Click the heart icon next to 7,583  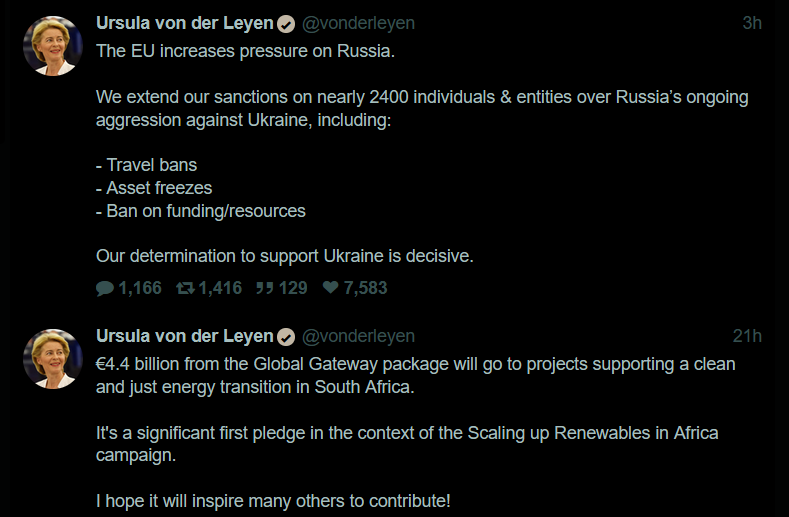coord(331,287)
